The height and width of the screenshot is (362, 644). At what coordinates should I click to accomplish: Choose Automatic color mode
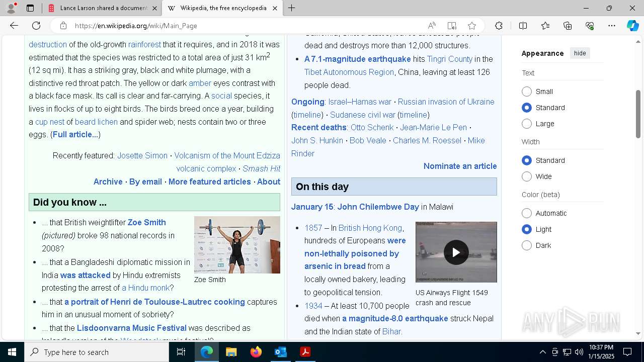point(527,213)
